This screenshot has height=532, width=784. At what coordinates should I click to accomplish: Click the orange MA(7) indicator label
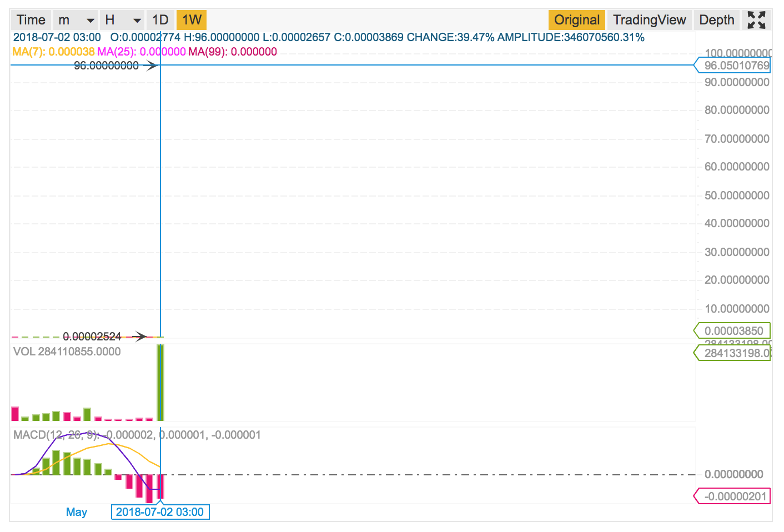53,52
